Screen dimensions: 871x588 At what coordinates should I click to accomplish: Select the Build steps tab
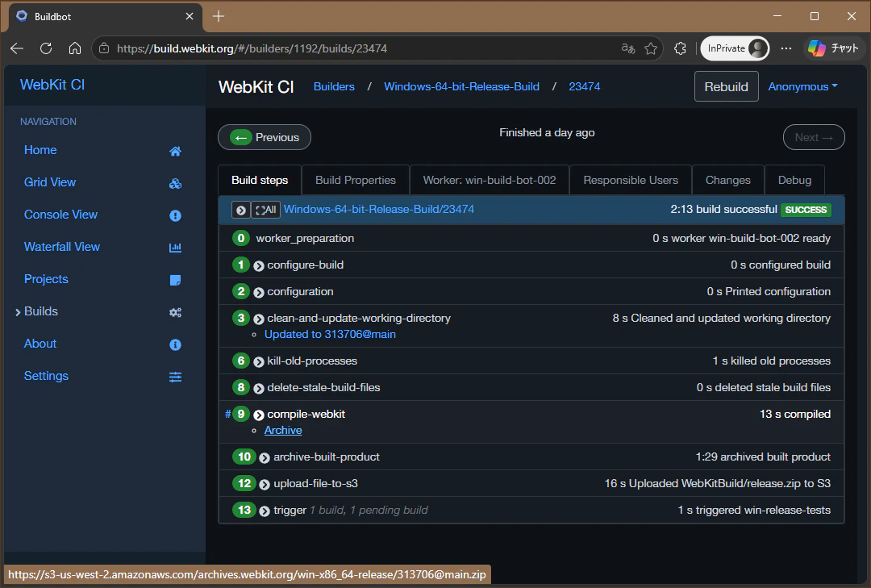260,180
